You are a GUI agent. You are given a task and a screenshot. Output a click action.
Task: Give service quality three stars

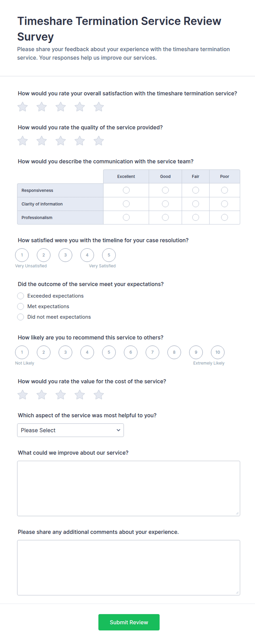coord(61,141)
